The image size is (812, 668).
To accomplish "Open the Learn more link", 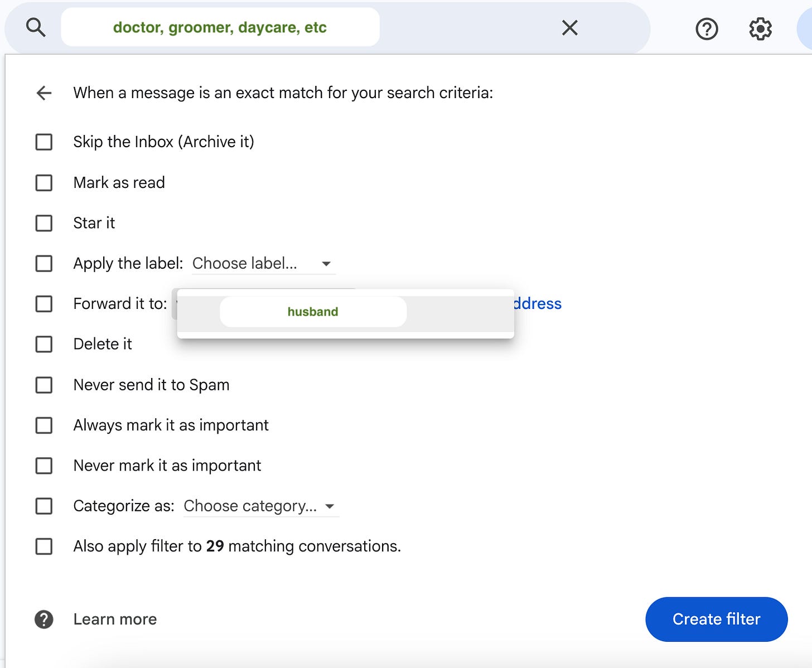I will (115, 619).
